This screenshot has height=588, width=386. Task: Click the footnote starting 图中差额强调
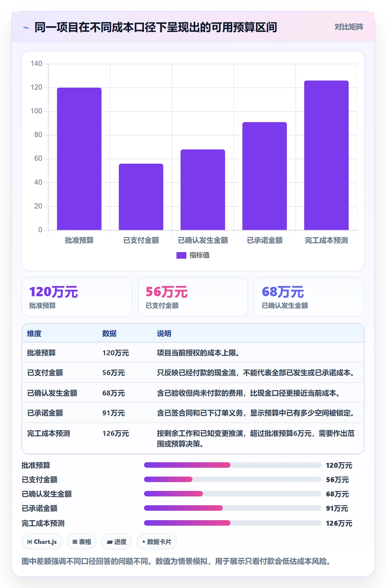176,561
